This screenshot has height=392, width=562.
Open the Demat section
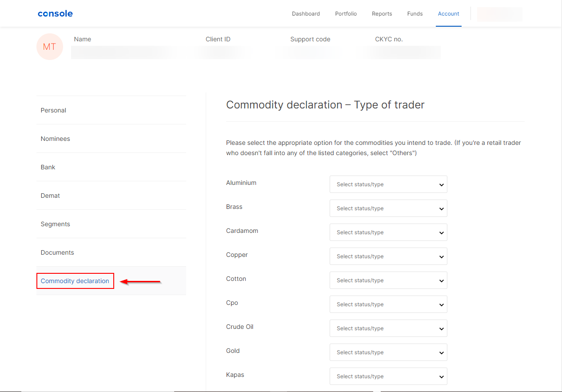point(111,196)
